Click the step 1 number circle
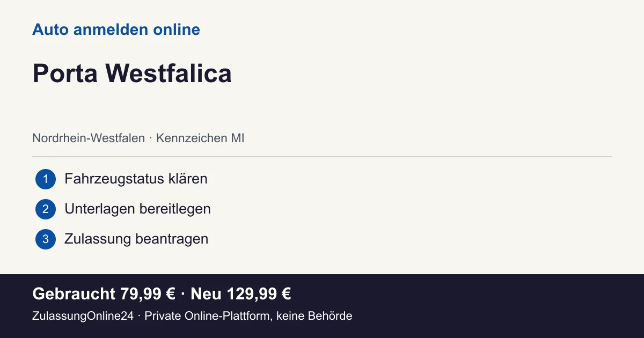644x338 pixels. (46, 179)
